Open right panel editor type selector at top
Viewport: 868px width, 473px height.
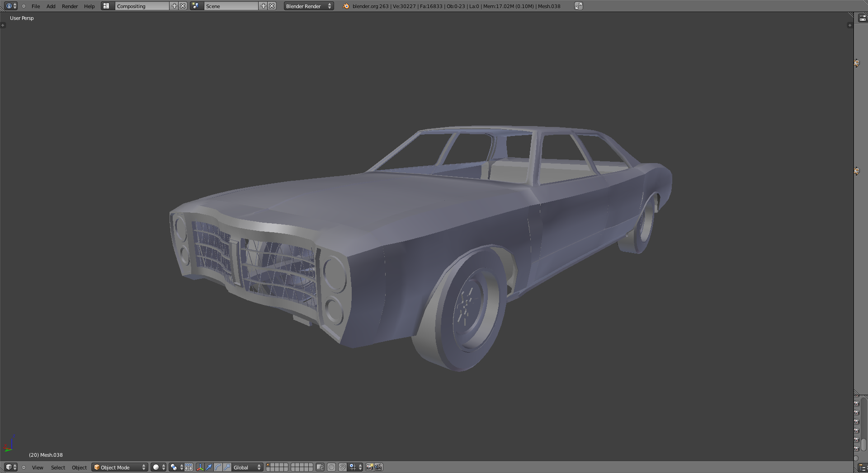862,18
